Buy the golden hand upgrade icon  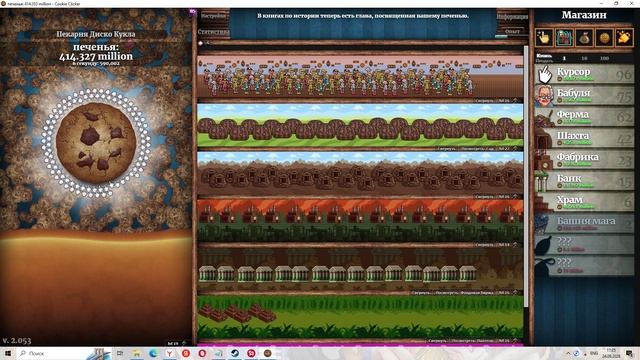tap(624, 38)
